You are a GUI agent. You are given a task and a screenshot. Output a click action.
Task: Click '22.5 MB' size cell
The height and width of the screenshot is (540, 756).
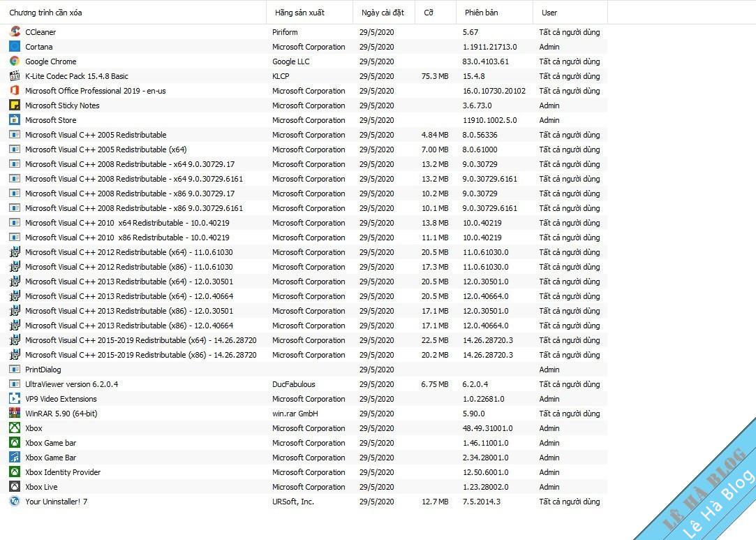[x=435, y=340]
